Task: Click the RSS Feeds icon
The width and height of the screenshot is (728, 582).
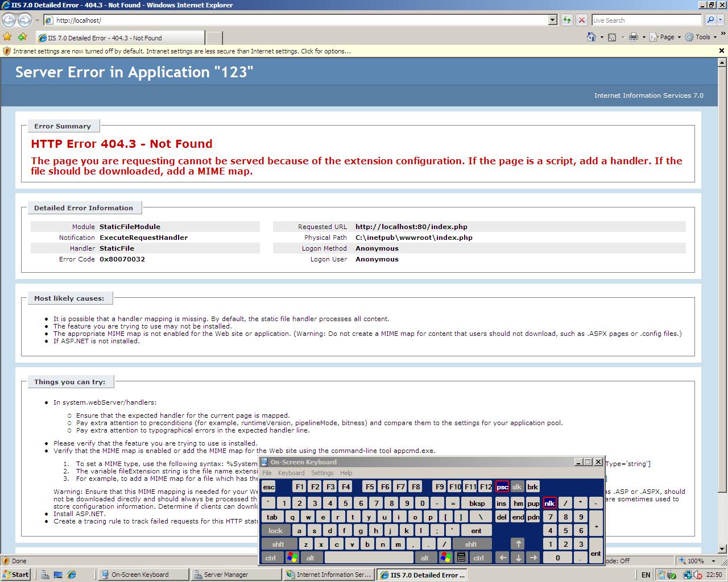Action: click(612, 37)
